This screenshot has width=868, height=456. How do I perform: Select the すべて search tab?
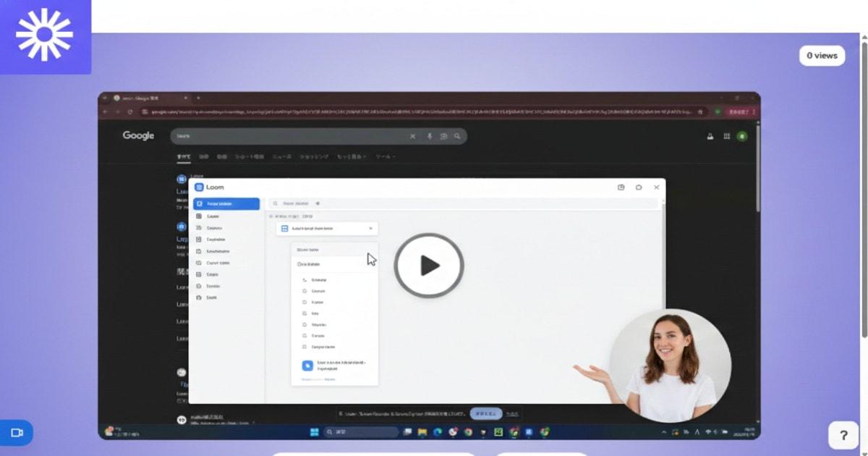[184, 156]
